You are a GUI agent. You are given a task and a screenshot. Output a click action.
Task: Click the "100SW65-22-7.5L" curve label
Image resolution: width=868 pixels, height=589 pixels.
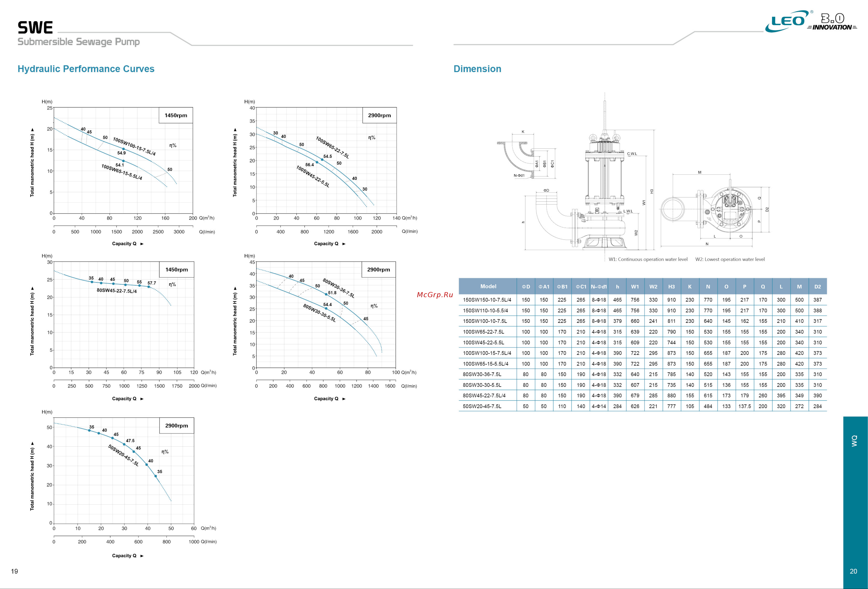pos(332,148)
